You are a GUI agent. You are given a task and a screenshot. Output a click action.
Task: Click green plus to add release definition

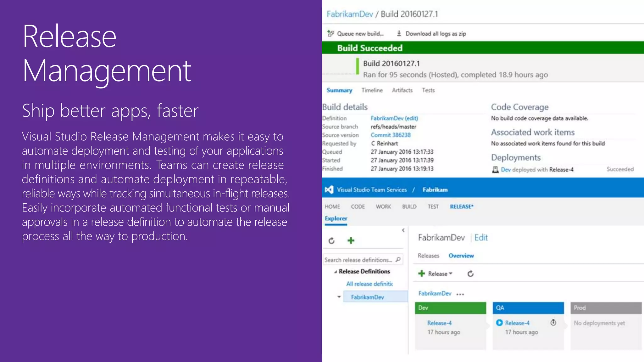coord(351,240)
